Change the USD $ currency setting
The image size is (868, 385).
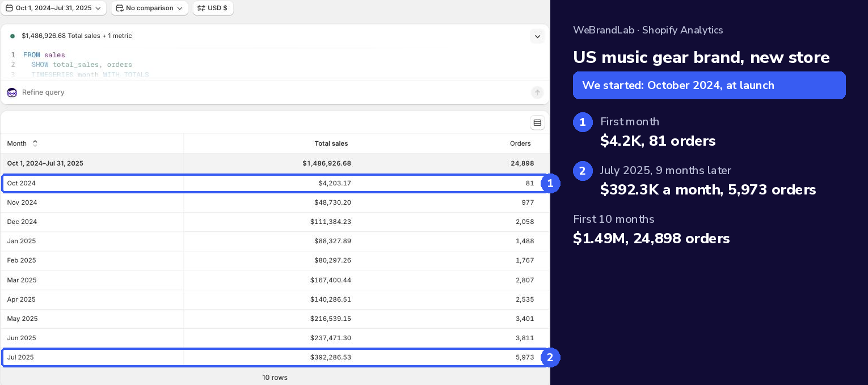click(213, 8)
